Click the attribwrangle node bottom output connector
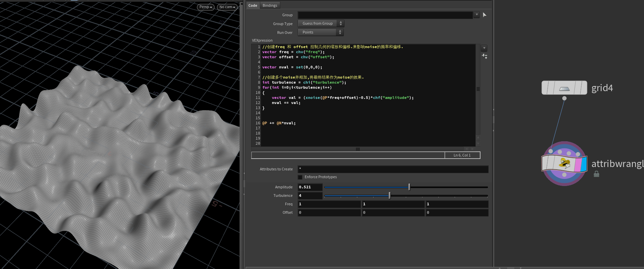 [564, 175]
